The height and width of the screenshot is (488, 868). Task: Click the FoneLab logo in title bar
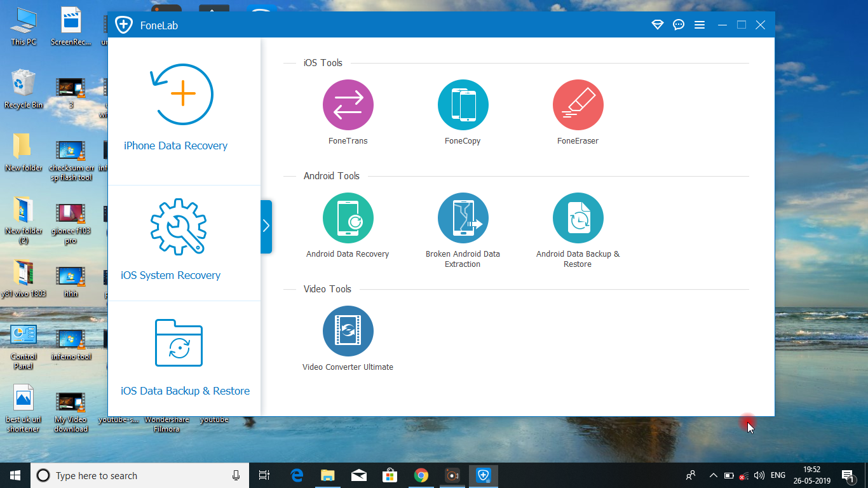click(123, 25)
